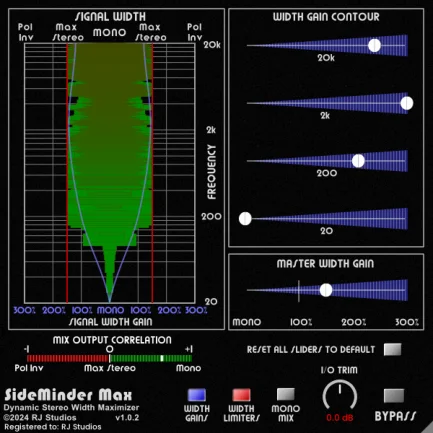Click the 20 width gain slider handle
Viewport: 433px width, 433px height.
[245, 219]
